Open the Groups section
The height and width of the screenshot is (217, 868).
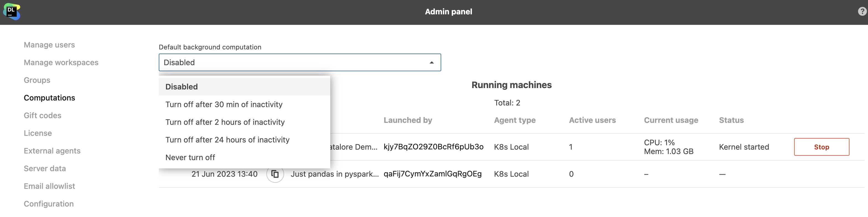(37, 80)
